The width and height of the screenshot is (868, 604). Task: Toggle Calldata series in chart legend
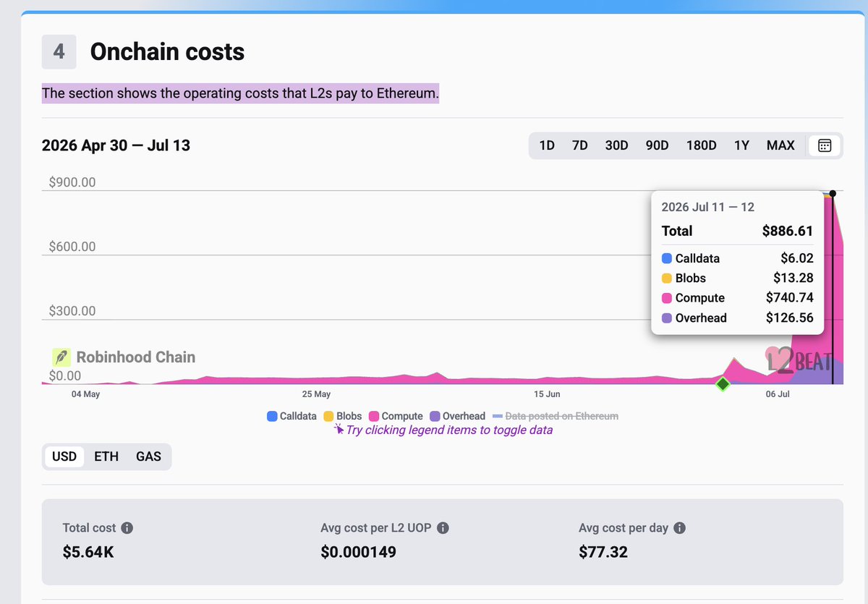(292, 416)
